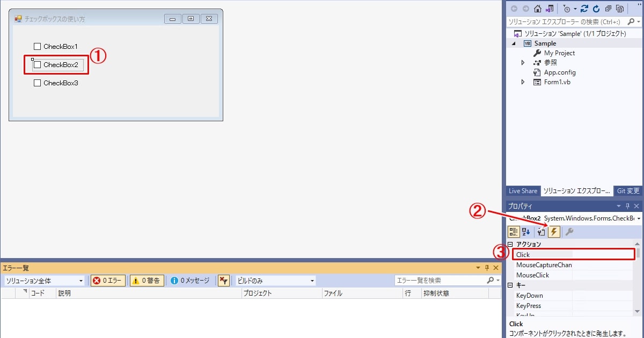
Task: Click the Properties events list scrollbar down arrow
Action: pyautogui.click(x=638, y=311)
